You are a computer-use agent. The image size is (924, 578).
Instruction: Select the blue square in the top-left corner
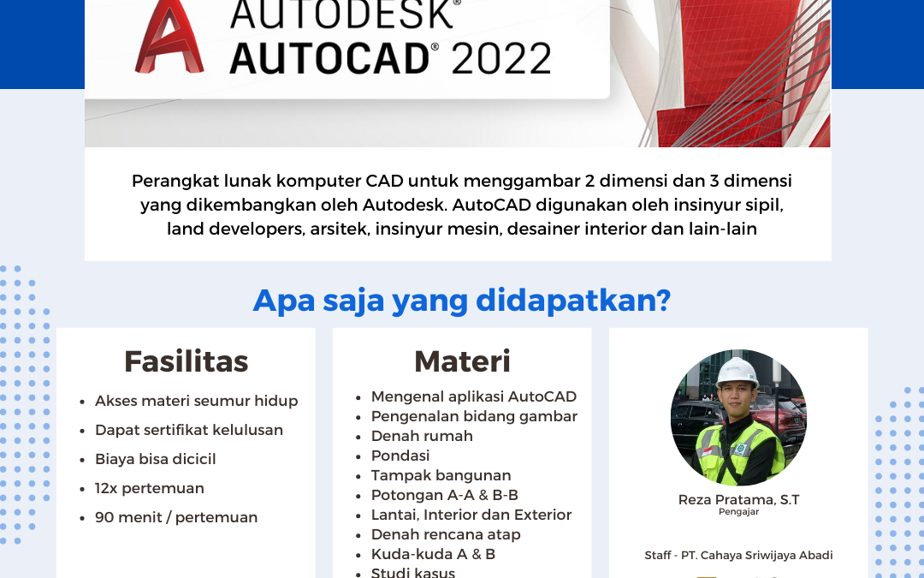tap(41, 43)
